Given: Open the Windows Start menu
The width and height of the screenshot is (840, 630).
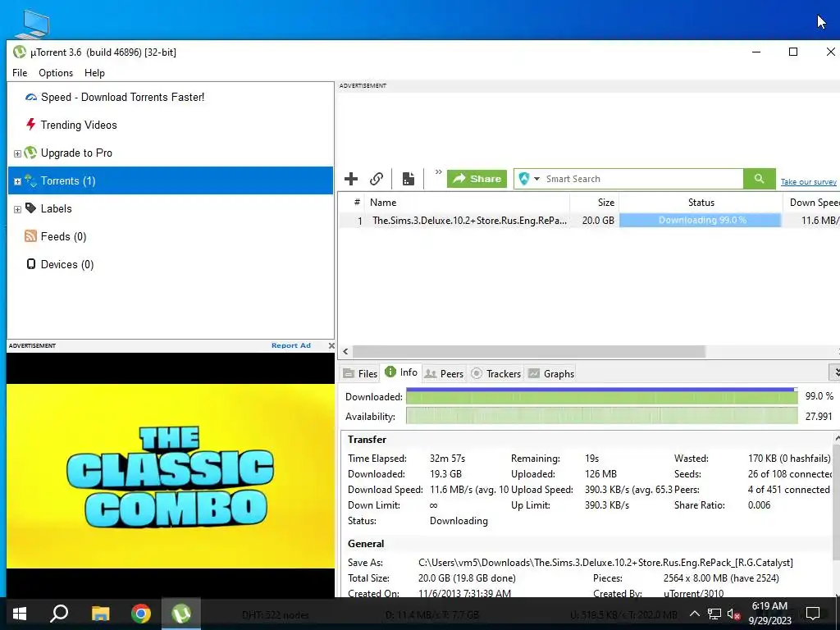Looking at the screenshot, I should pyautogui.click(x=20, y=614).
